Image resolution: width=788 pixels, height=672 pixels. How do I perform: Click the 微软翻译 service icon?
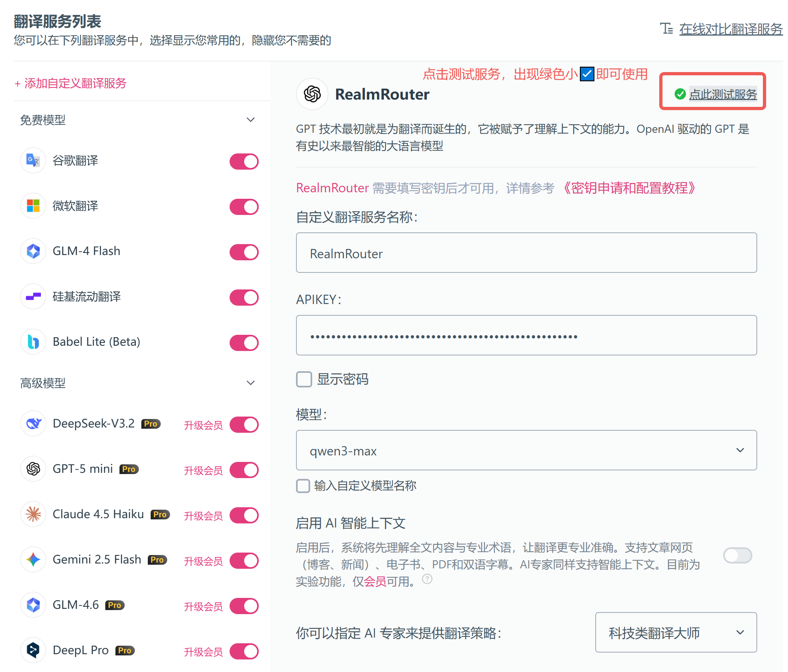tap(33, 206)
